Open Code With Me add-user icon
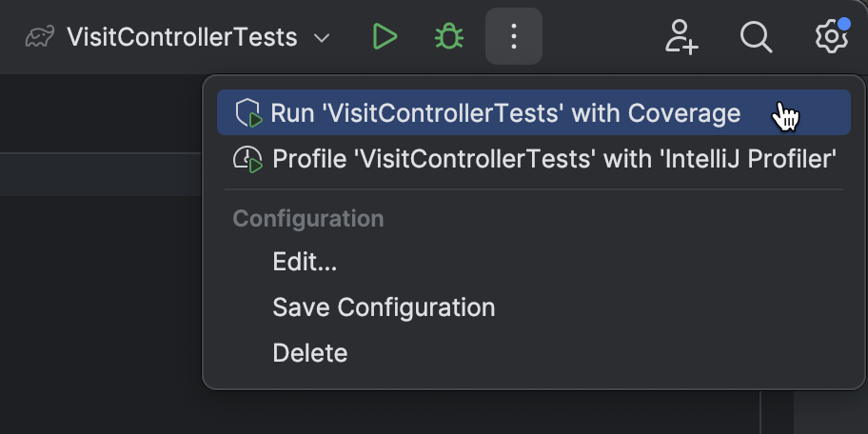Viewport: 868px width, 434px height. coord(681,38)
